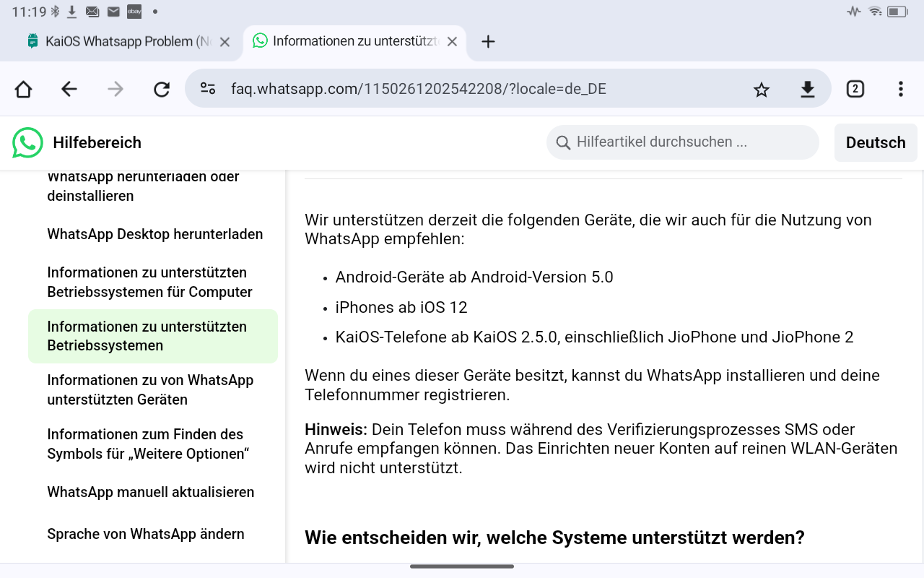The height and width of the screenshot is (578, 924).
Task: Open WhatsApp Desktop herunterladen article
Action: pyautogui.click(x=155, y=234)
